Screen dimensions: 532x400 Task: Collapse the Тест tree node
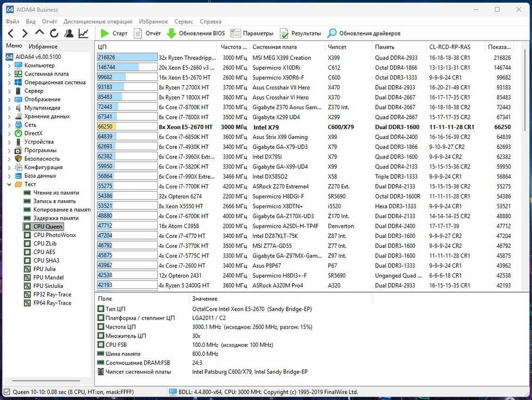coord(9,184)
